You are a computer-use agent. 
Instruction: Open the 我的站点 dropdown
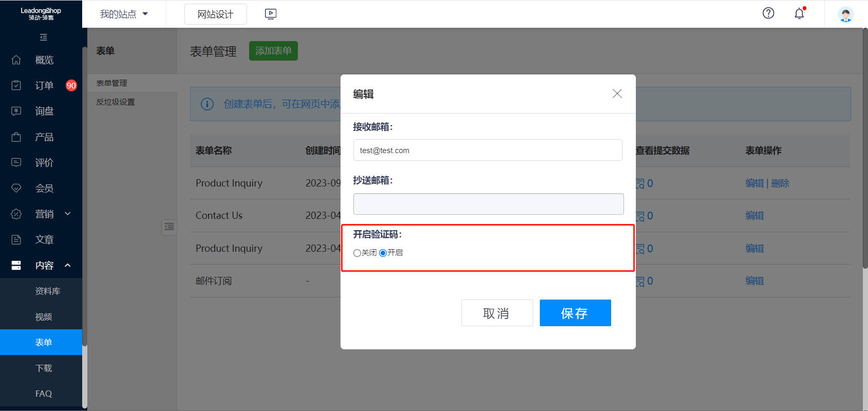[124, 14]
